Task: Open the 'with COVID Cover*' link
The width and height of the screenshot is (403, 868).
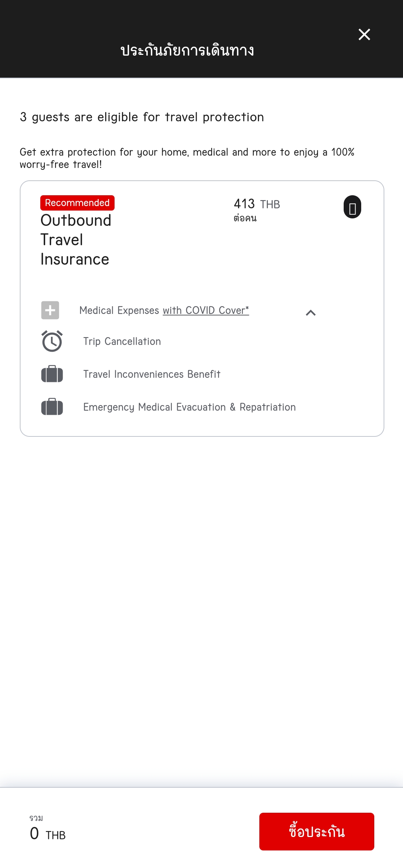Action: click(x=206, y=310)
